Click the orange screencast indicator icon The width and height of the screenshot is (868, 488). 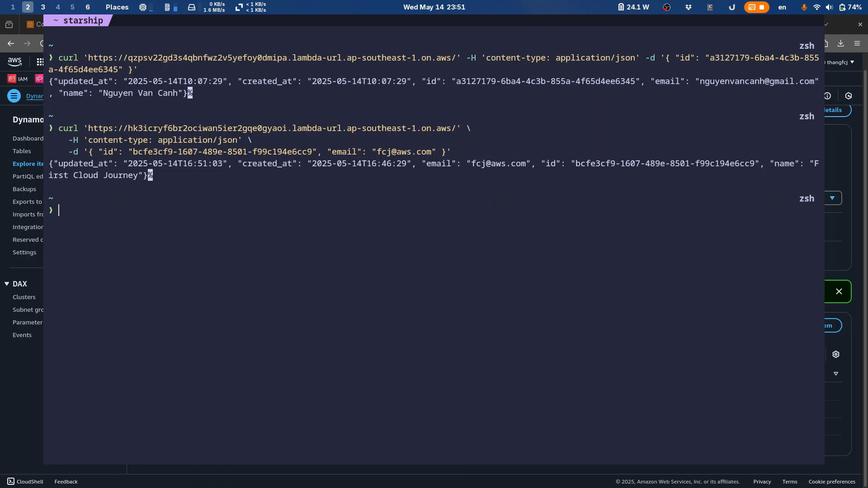(751, 7)
